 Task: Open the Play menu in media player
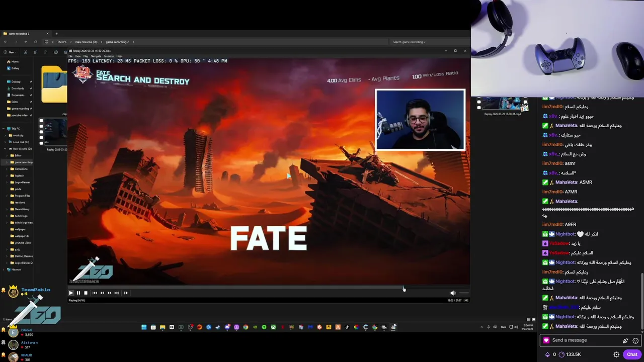point(86,56)
